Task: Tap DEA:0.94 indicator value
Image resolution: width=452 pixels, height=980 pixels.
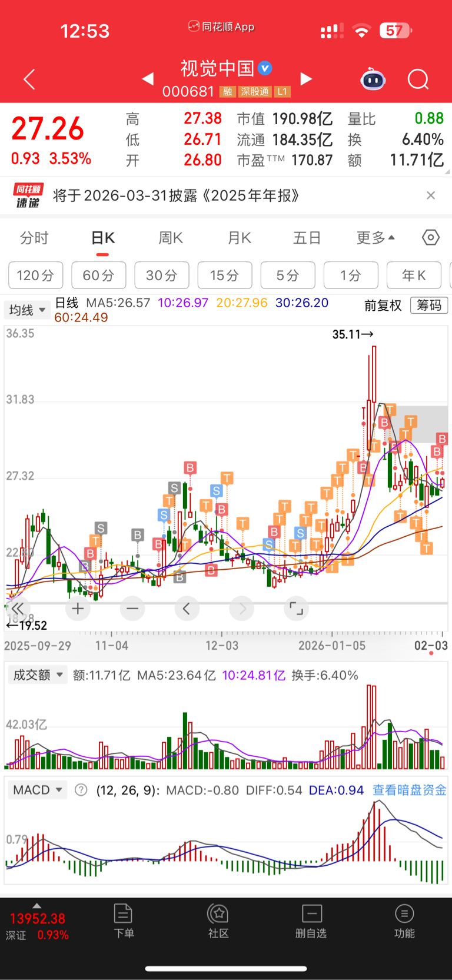Action: point(336,790)
